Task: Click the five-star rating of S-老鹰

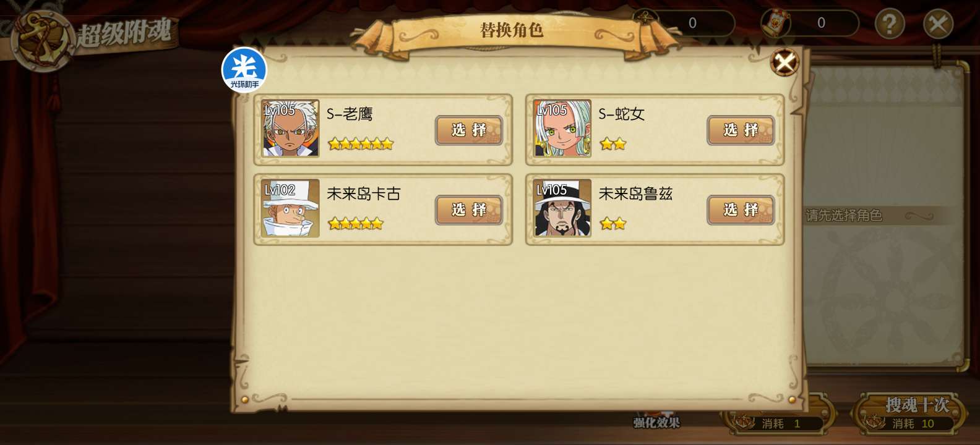Action: click(361, 144)
